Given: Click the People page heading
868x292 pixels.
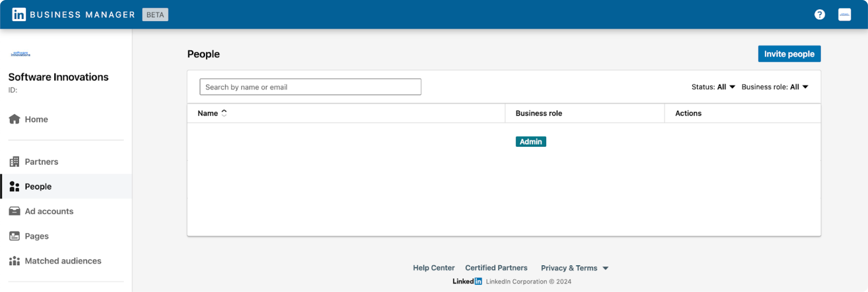Looking at the screenshot, I should [203, 54].
